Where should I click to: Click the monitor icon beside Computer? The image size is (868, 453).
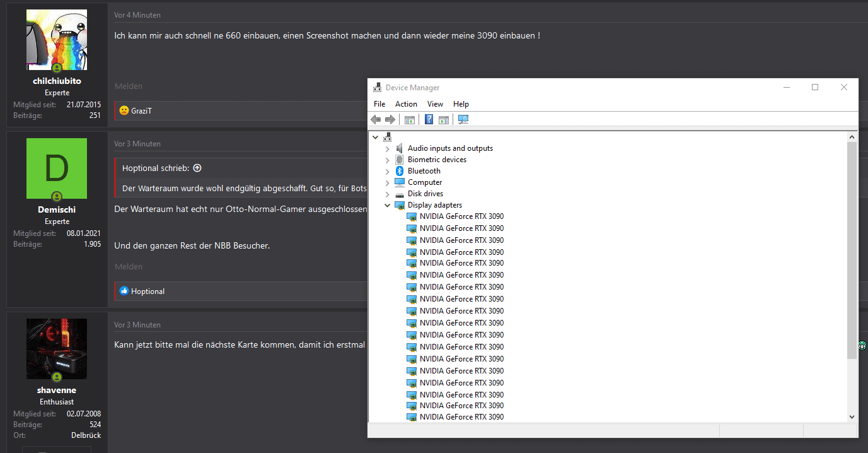tap(399, 182)
